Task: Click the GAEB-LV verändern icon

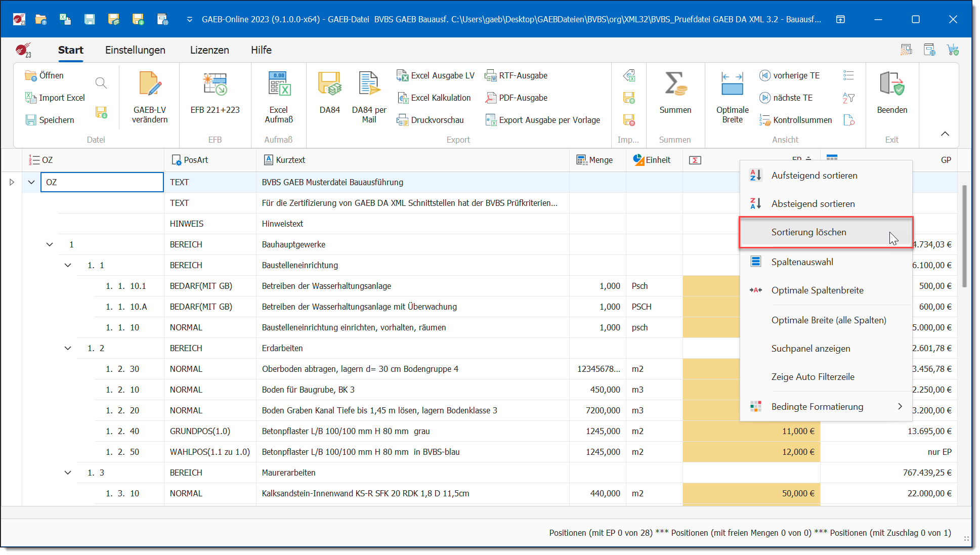Action: 150,84
